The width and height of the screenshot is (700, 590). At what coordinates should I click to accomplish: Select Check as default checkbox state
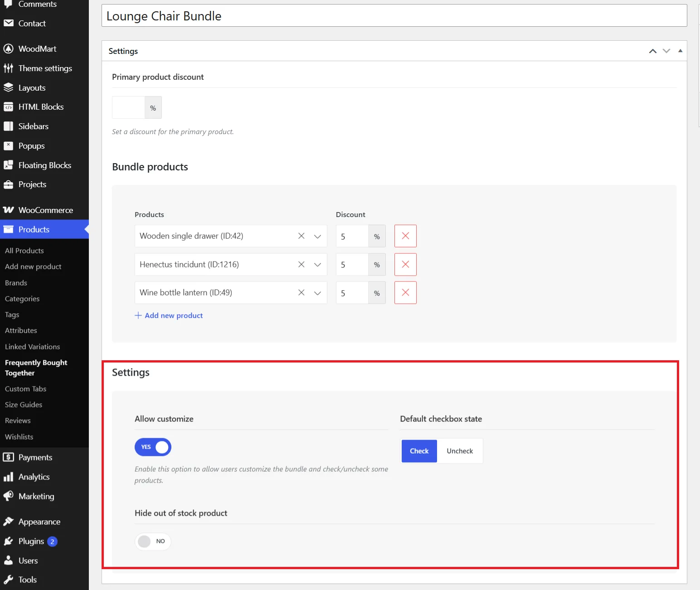pyautogui.click(x=419, y=451)
